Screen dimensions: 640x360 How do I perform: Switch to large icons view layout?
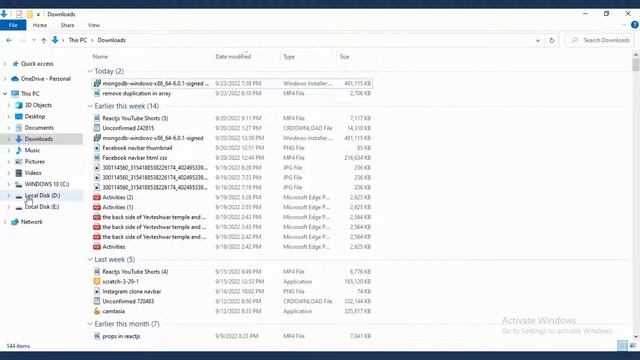(633, 346)
